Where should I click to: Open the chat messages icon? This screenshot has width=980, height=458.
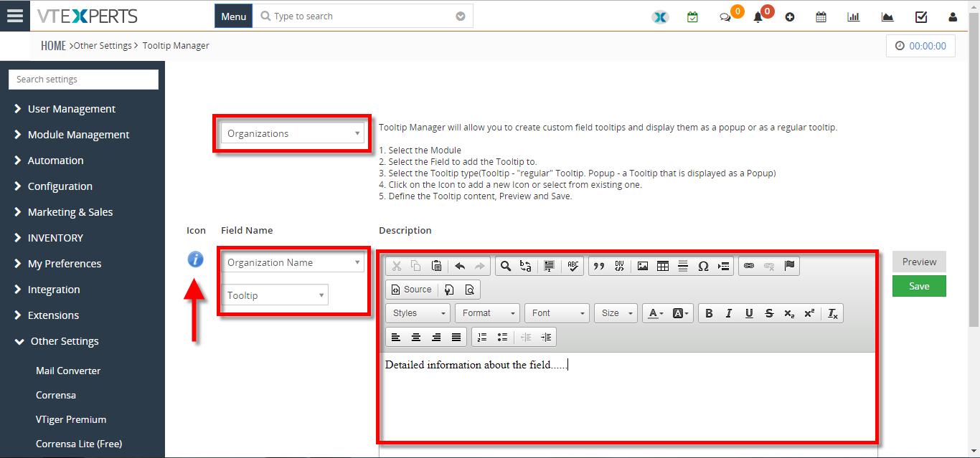[725, 17]
